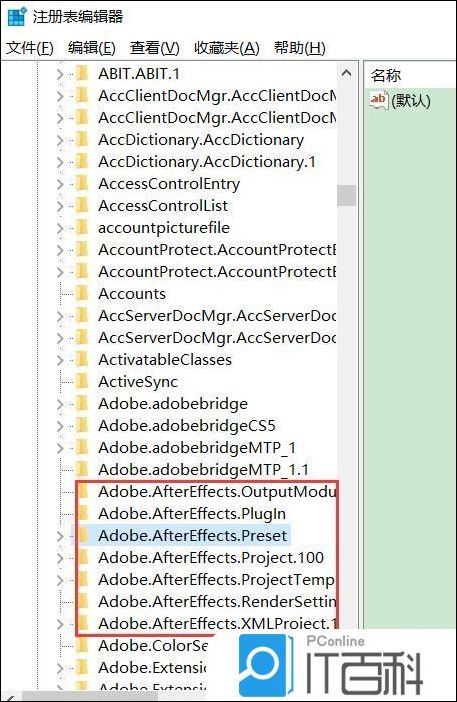Click the 名称 column header

pyautogui.click(x=386, y=75)
